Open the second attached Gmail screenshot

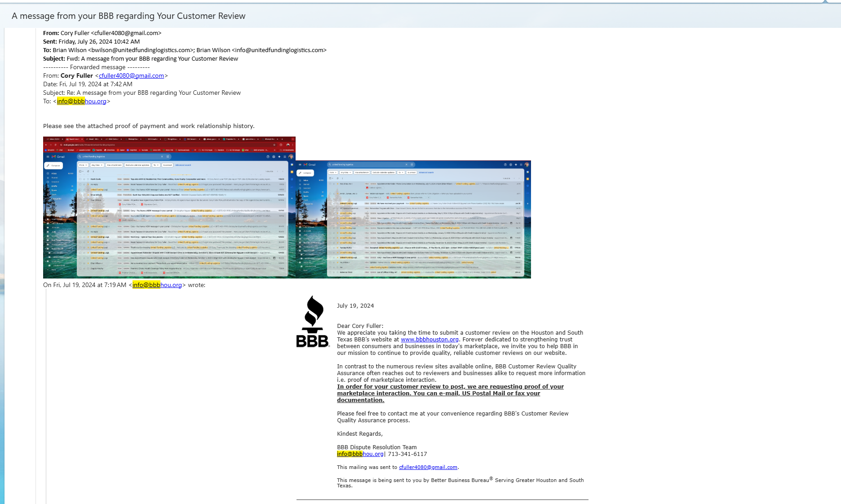click(413, 219)
